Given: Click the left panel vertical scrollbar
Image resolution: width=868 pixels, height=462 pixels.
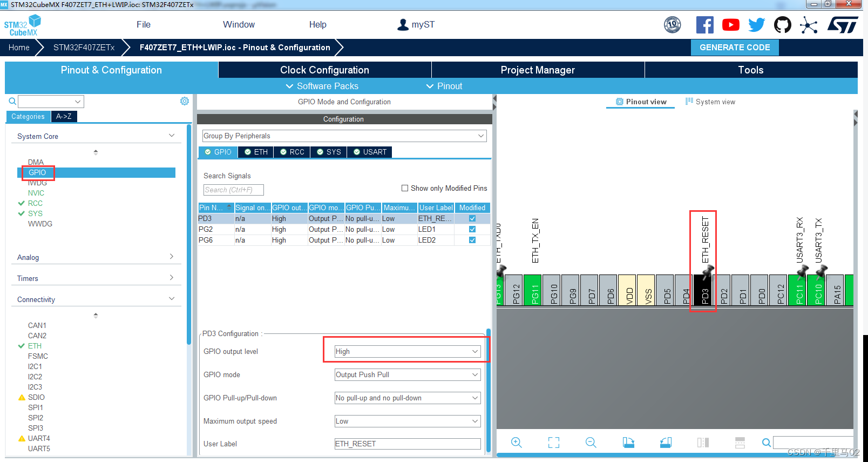Looking at the screenshot, I should click(x=189, y=235).
